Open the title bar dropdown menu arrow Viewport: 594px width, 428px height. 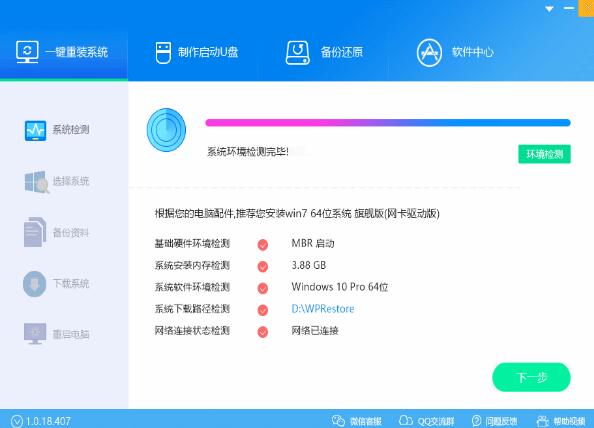click(x=549, y=9)
